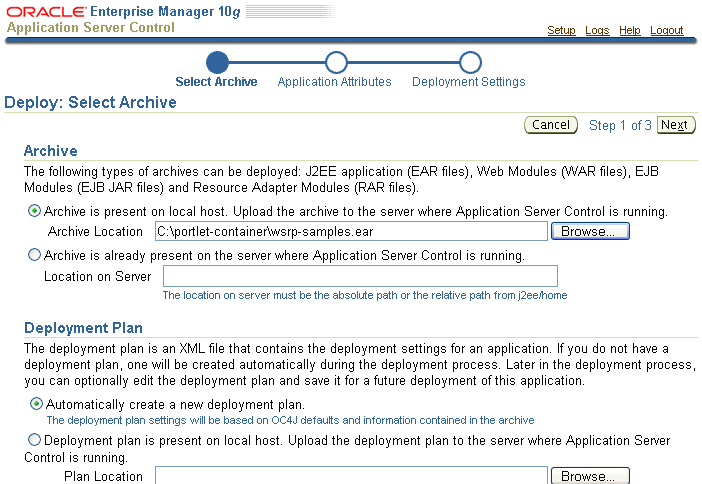The width and height of the screenshot is (702, 484).
Task: Click the Select Archive step circle
Action: (217, 62)
